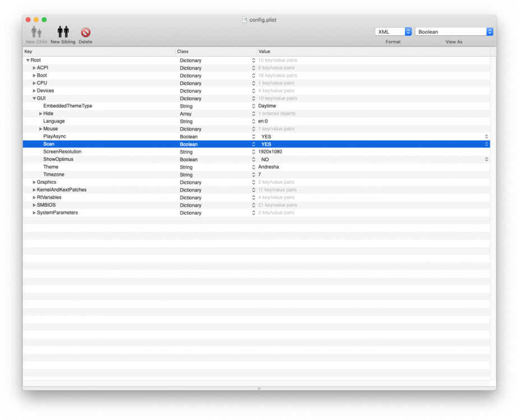This screenshot has width=519, height=420.
Task: Expand the SMBIOS dictionary
Action: click(x=34, y=205)
